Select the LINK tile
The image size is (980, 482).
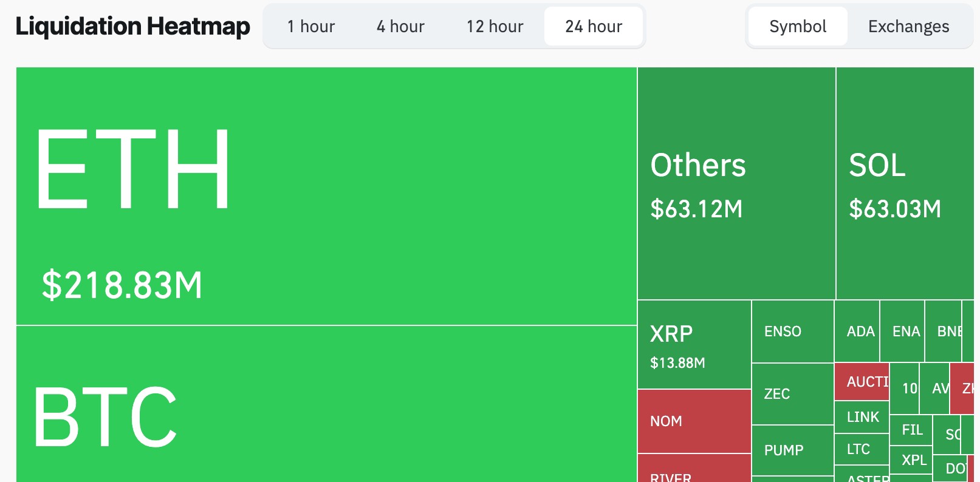pos(862,417)
